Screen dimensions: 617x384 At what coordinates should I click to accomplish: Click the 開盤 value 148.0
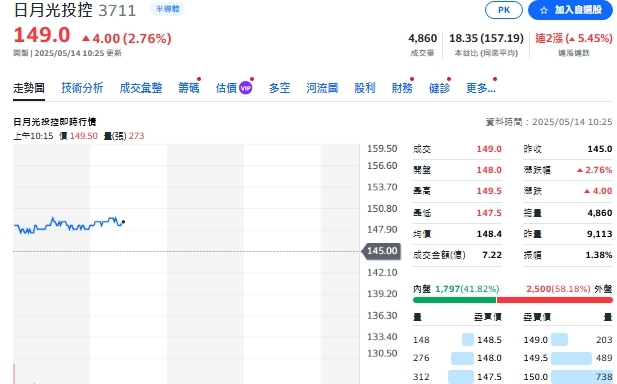(x=489, y=170)
